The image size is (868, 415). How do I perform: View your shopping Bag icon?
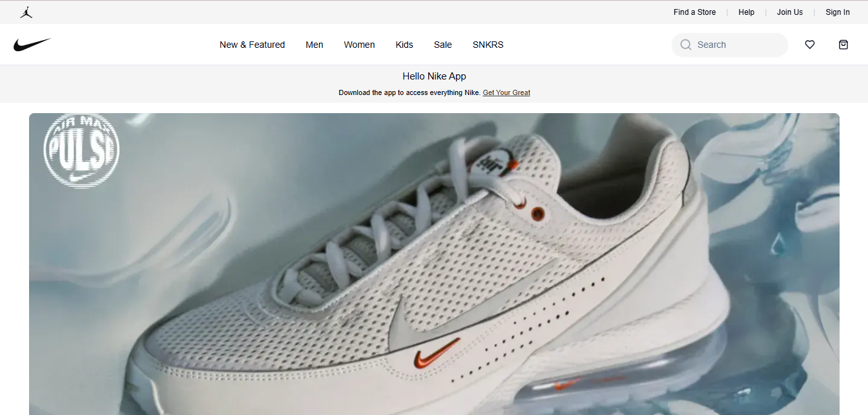843,45
